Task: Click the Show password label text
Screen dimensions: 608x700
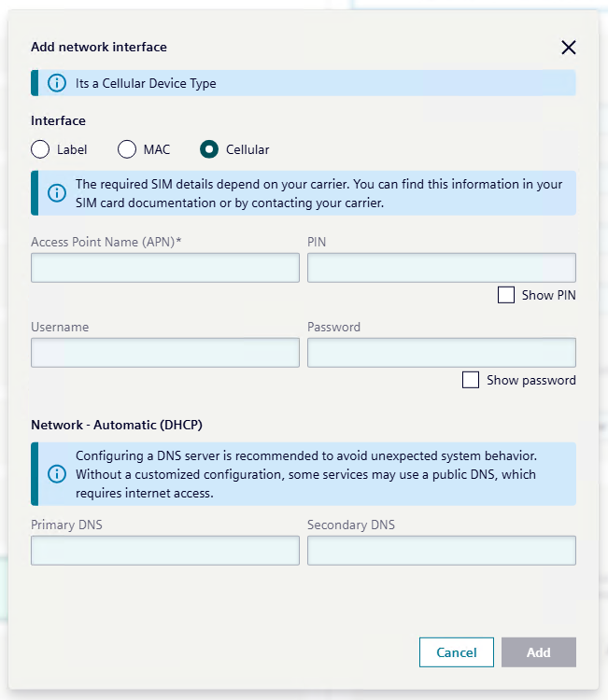Action: tap(530, 380)
